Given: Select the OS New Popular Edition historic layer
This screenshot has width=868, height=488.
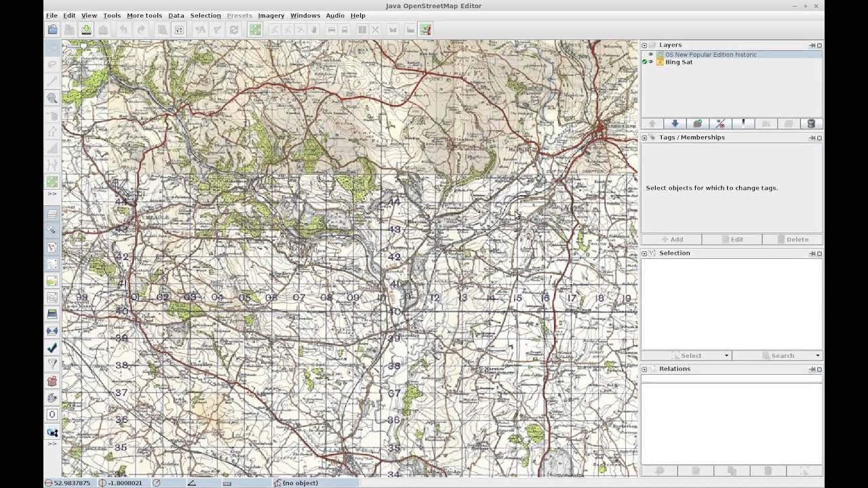Looking at the screenshot, I should coord(732,54).
